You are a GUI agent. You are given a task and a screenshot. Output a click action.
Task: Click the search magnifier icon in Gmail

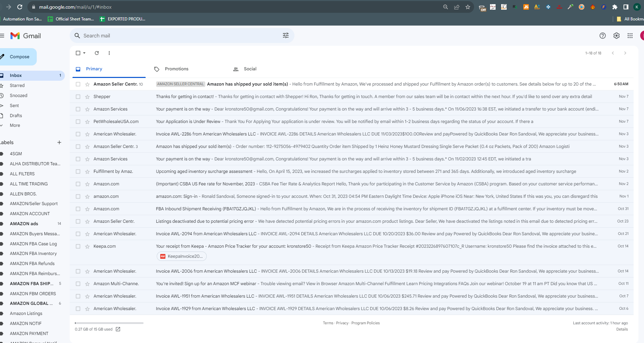click(77, 36)
